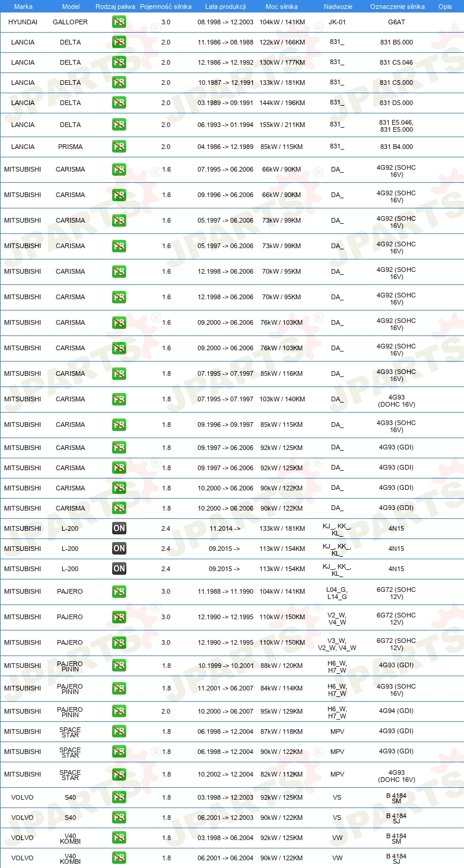This screenshot has height=868, width=464.
Task: Click the 95kW / 129KM power value
Action: point(282,711)
